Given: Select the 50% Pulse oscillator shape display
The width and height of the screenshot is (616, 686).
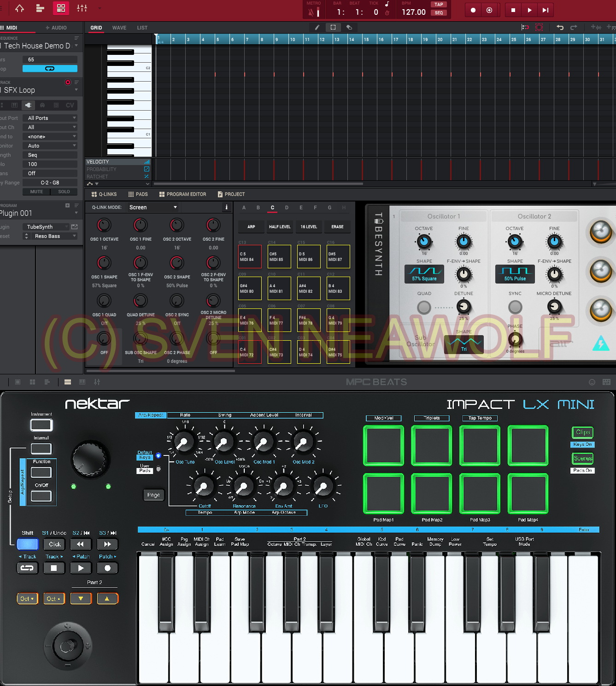Looking at the screenshot, I should click(515, 274).
